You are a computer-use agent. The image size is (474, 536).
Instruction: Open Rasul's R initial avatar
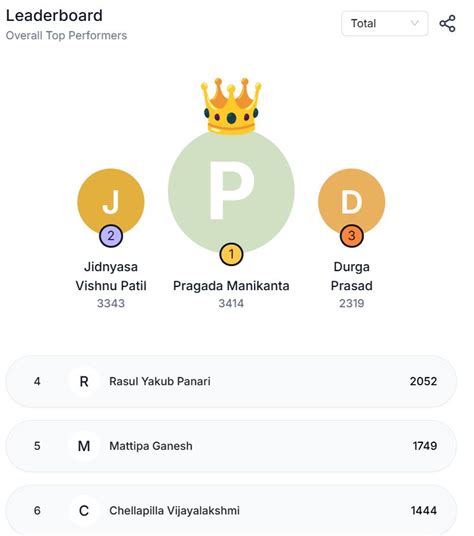(84, 381)
